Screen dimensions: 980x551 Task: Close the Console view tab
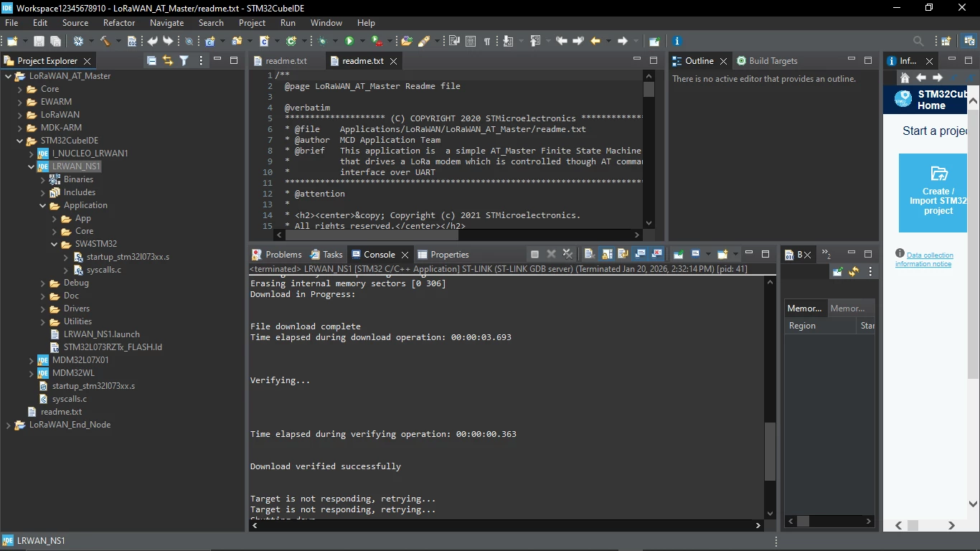point(405,254)
